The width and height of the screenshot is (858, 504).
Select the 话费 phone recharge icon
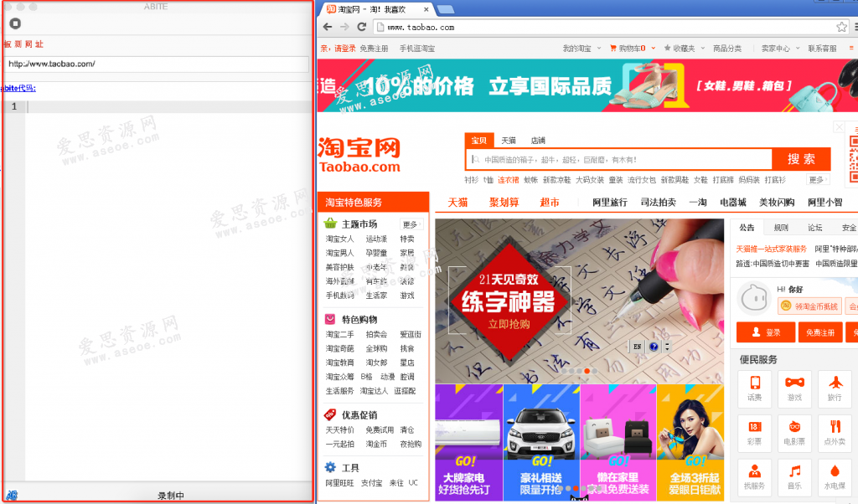[x=753, y=388]
